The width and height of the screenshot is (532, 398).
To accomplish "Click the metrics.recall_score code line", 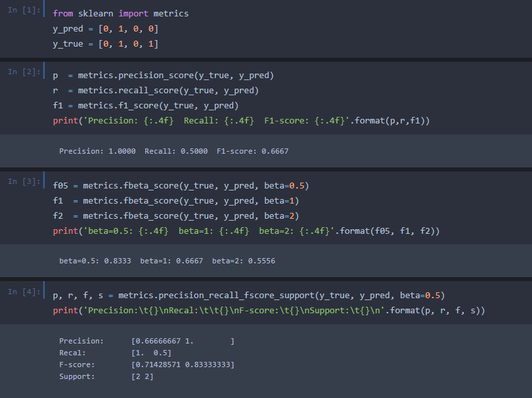I will pyautogui.click(x=156, y=91).
